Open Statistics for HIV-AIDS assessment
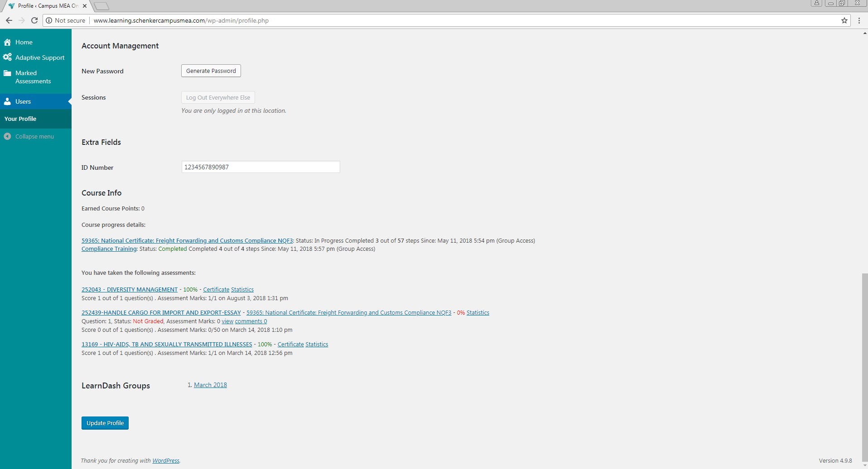This screenshot has height=469, width=868. tap(317, 344)
